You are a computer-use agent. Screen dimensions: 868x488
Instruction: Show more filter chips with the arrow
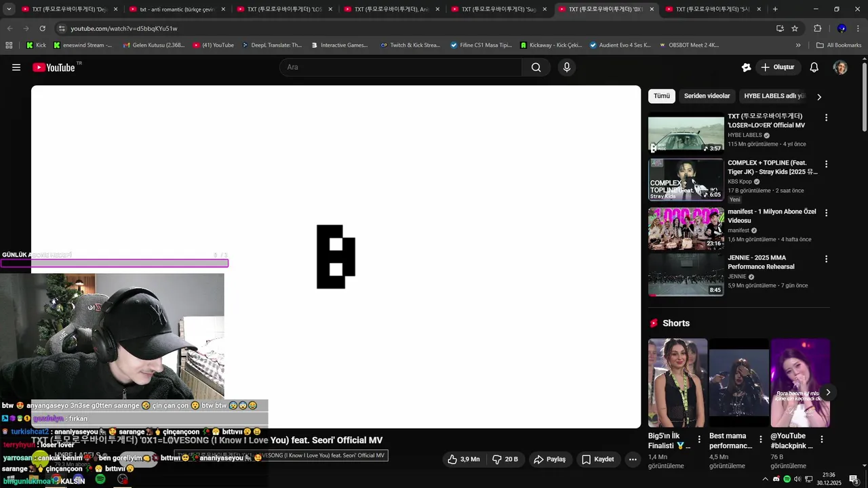(818, 97)
